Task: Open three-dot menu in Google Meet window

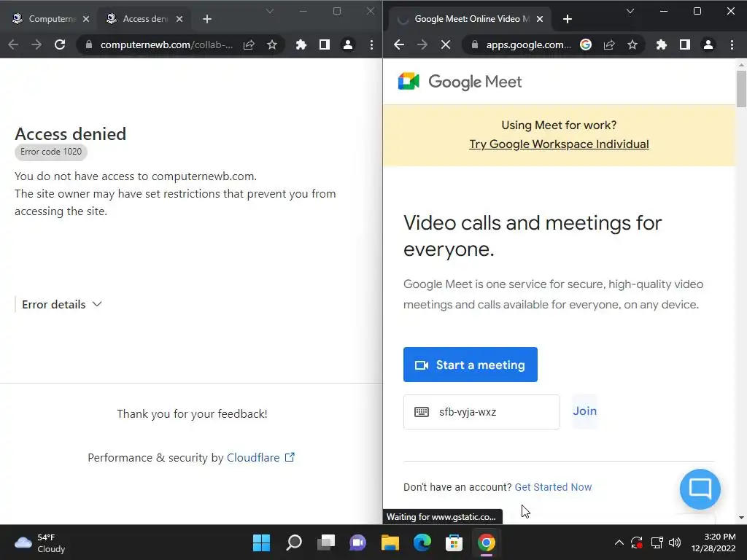Action: [x=732, y=44]
